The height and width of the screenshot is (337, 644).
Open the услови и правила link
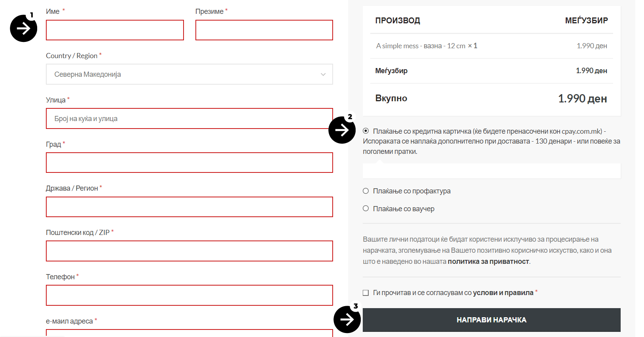point(503,293)
